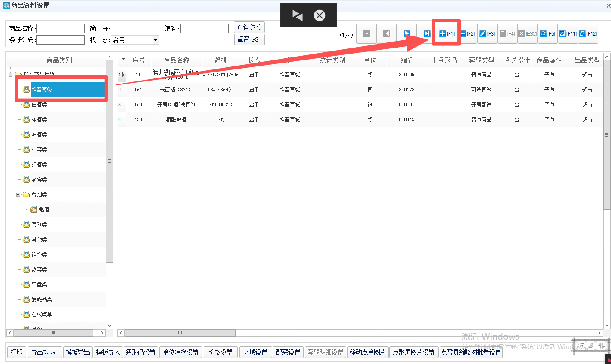
Task: Open the 状态 status dropdown
Action: pyautogui.click(x=156, y=40)
